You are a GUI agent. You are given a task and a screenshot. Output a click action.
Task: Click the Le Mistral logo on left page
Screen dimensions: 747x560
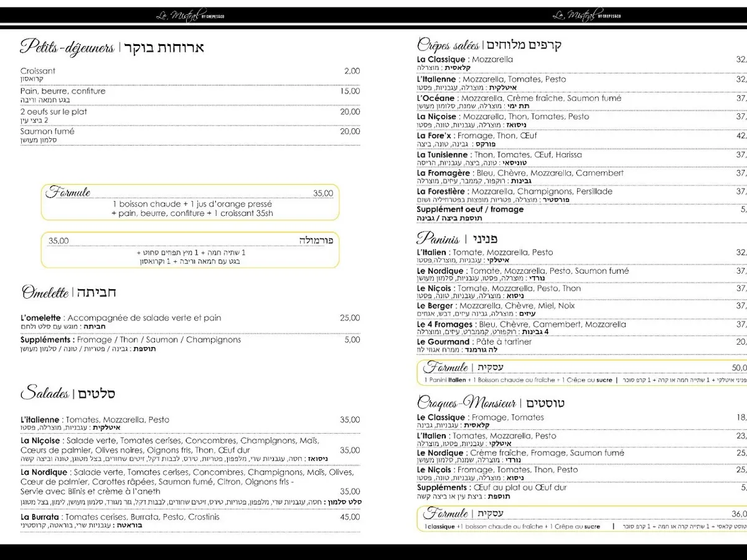[189, 16]
